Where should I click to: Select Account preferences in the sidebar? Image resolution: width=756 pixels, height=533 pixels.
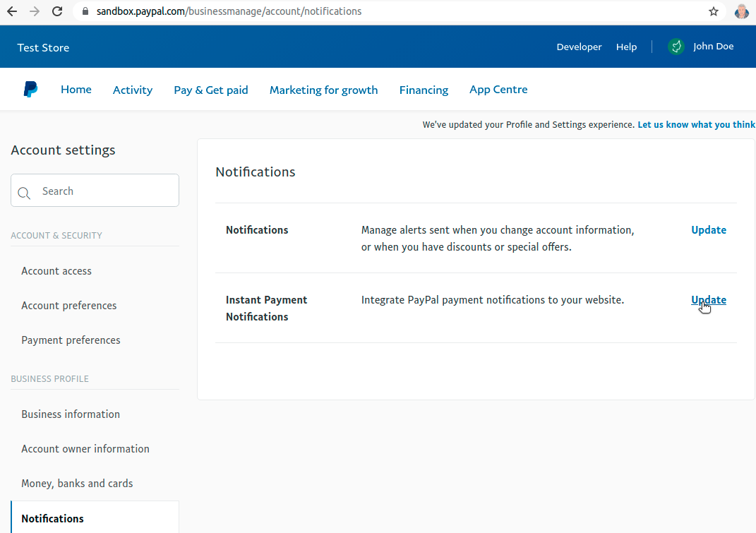click(69, 306)
